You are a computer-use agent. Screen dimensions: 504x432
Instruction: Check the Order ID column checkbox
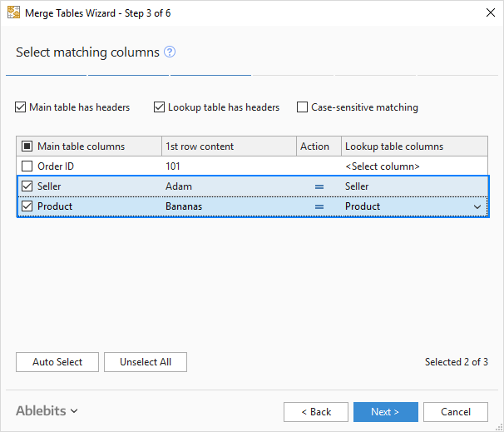[27, 166]
